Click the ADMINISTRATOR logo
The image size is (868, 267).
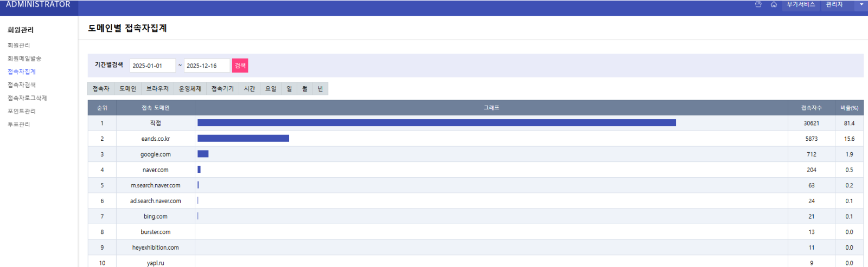pyautogui.click(x=38, y=4)
